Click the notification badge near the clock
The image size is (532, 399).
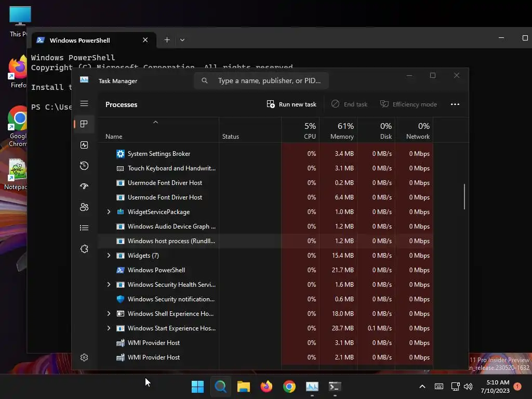[517, 387]
